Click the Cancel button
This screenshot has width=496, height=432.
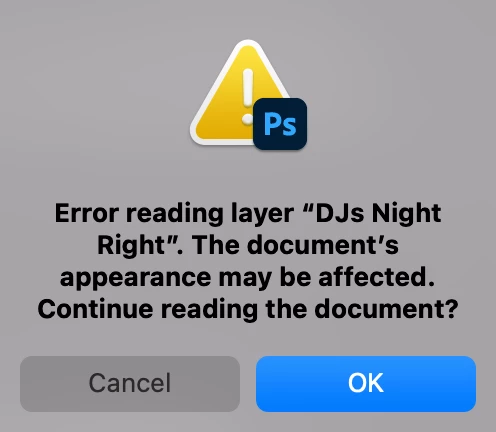click(130, 384)
